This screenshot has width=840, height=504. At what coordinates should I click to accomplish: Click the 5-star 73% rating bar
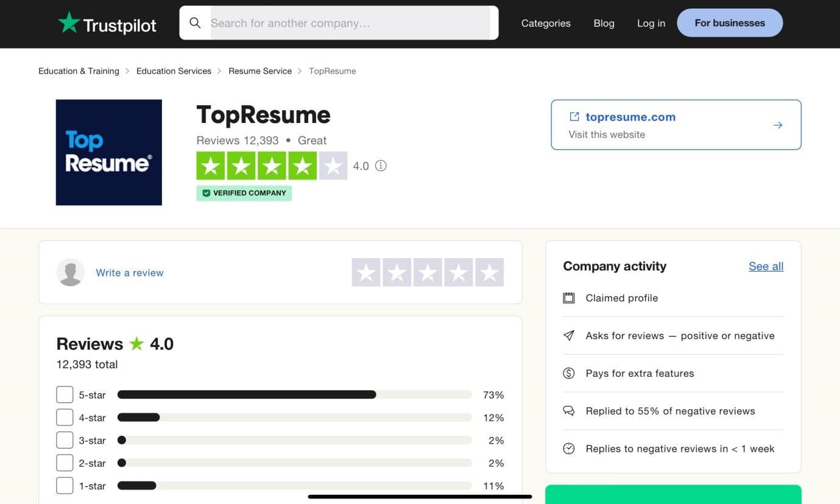coord(295,395)
